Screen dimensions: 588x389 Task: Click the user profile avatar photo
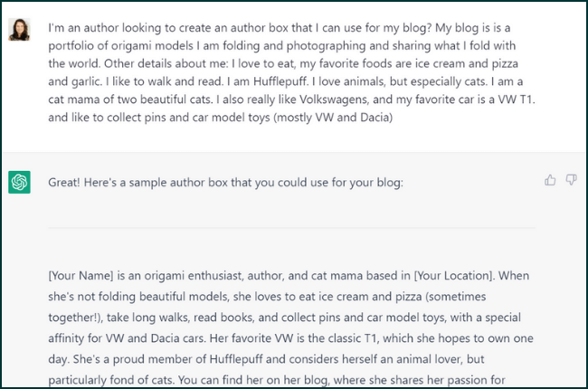point(20,30)
